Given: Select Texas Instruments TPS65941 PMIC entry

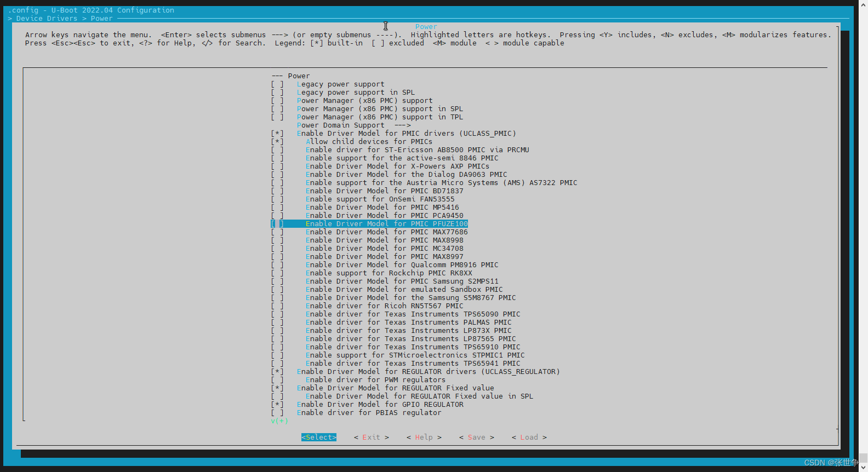Looking at the screenshot, I should (x=413, y=364).
